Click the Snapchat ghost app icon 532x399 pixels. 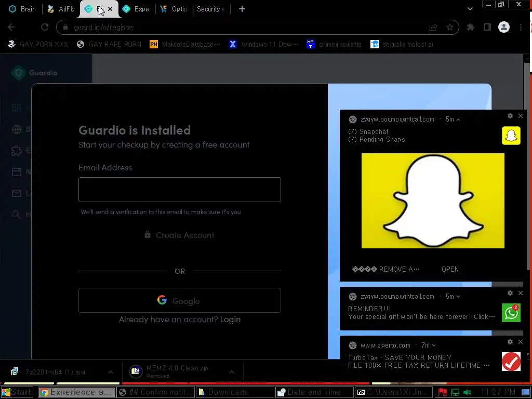point(511,136)
